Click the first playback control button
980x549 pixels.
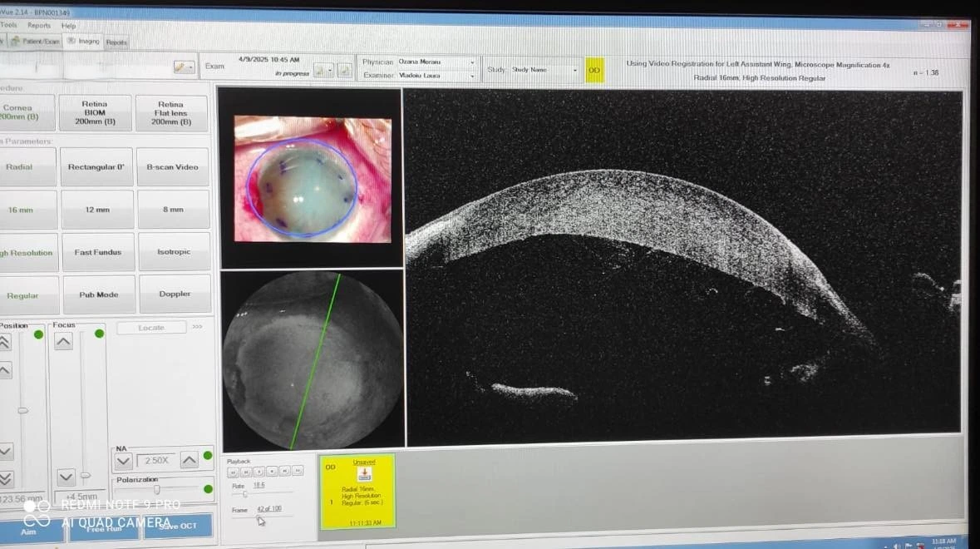pyautogui.click(x=234, y=472)
